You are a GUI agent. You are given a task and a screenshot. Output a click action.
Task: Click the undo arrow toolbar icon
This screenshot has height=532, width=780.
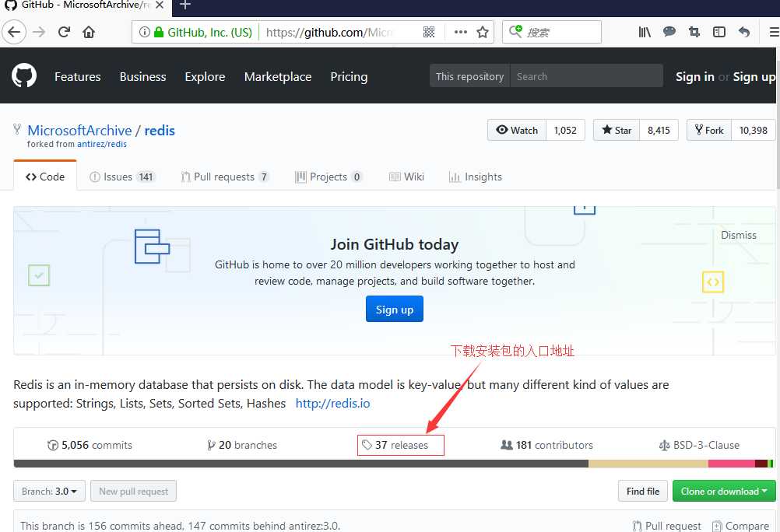pyautogui.click(x=744, y=33)
